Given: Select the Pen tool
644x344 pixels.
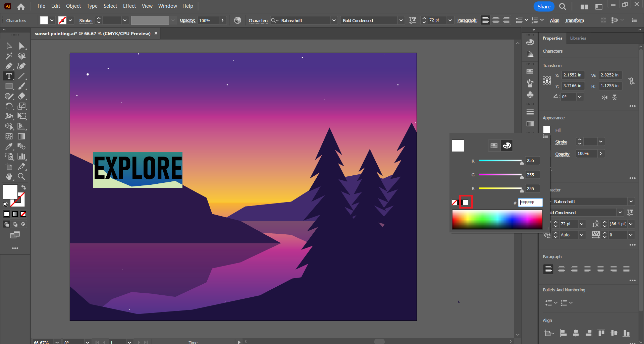Looking at the screenshot, I should [x=9, y=66].
